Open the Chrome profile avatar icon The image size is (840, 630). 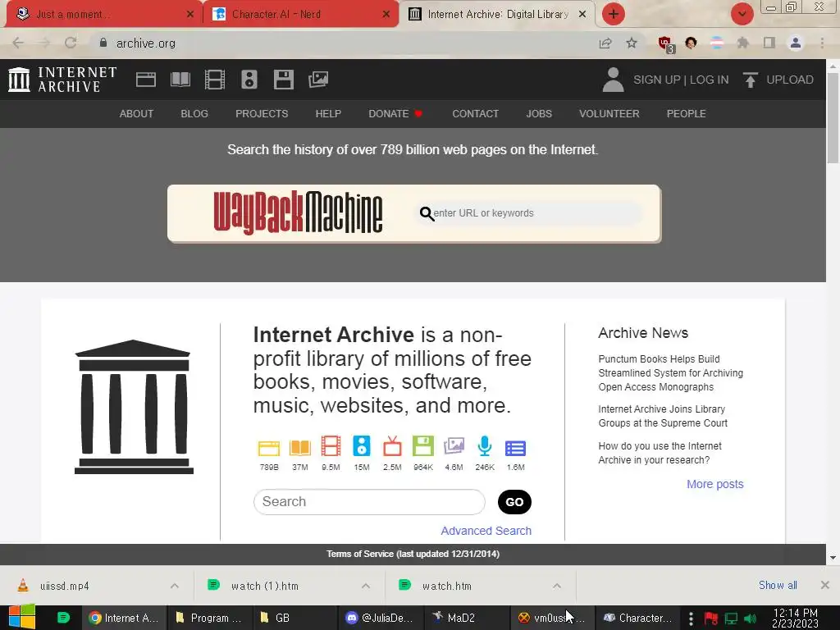[796, 43]
